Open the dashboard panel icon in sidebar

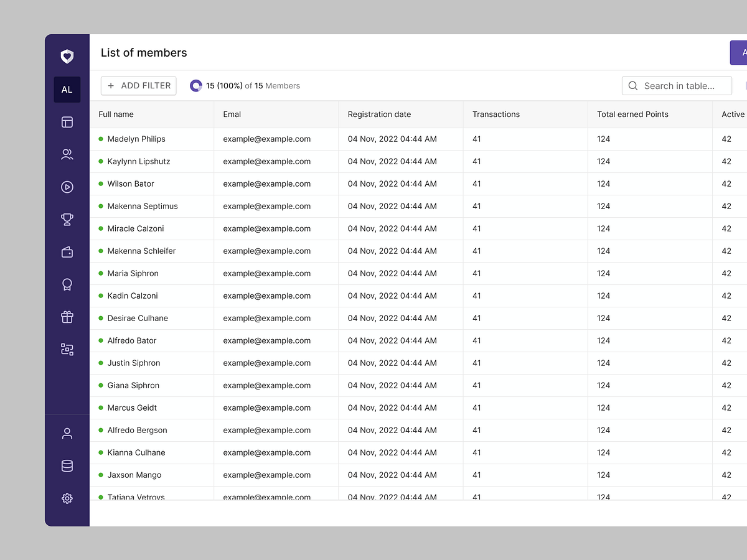(x=67, y=122)
